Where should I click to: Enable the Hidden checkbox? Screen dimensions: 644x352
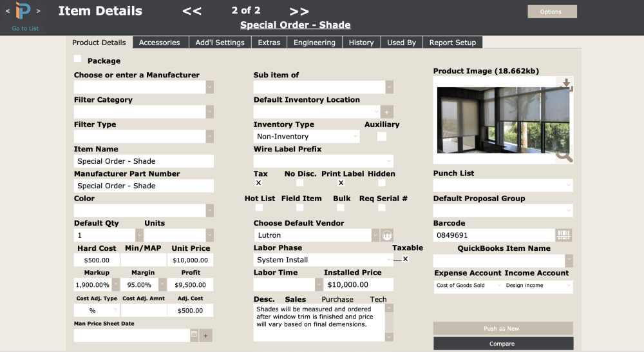click(x=382, y=183)
